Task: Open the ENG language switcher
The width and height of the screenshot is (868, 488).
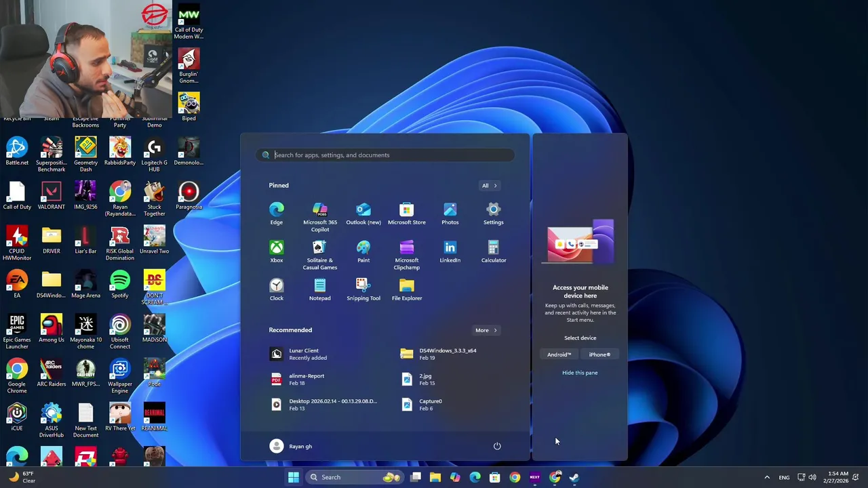Action: click(x=784, y=477)
